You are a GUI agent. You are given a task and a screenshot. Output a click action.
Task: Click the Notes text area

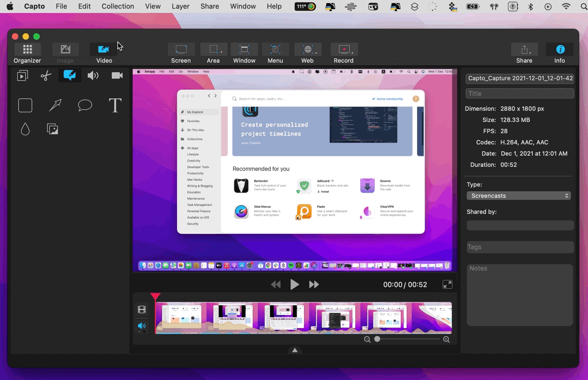pos(520,295)
